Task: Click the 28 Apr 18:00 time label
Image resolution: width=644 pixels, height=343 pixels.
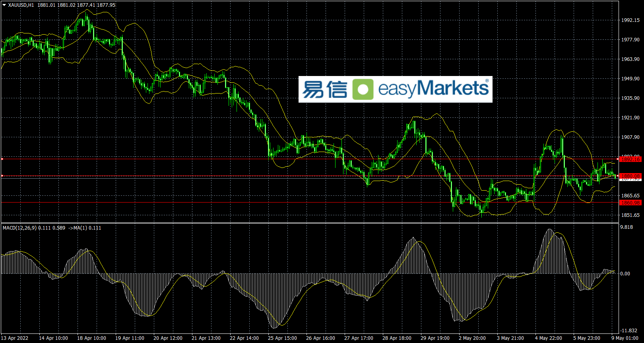Action: pos(397,338)
